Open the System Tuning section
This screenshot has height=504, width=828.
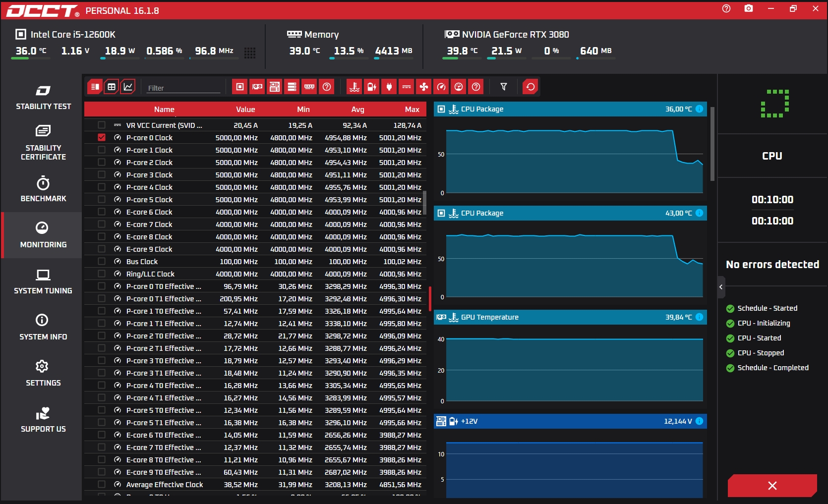click(43, 281)
